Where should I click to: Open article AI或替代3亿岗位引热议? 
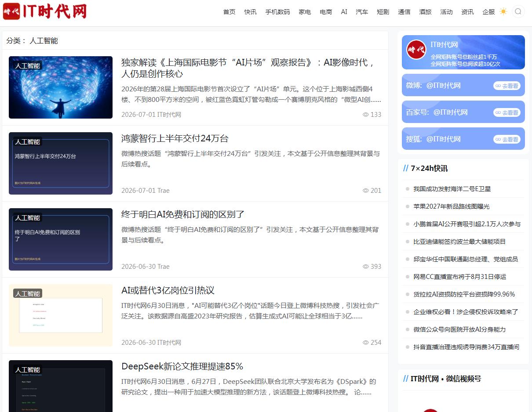168,290
